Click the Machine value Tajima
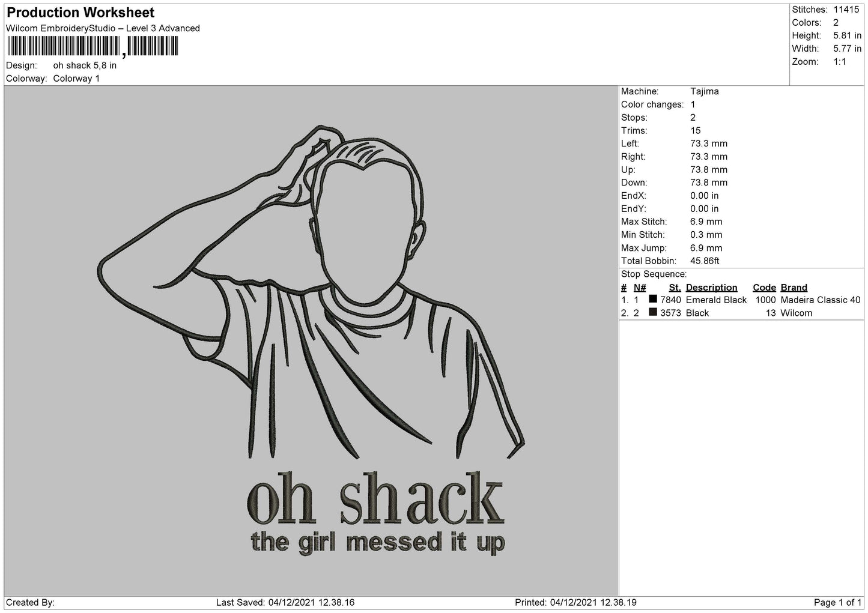The height and width of the screenshot is (613, 868). coord(705,92)
